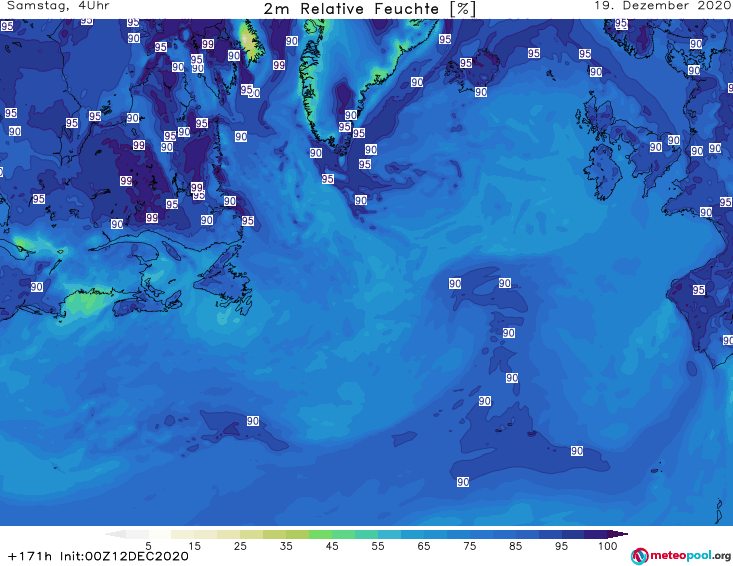
Task: Click the colorbar label '85'
Action: coord(515,546)
